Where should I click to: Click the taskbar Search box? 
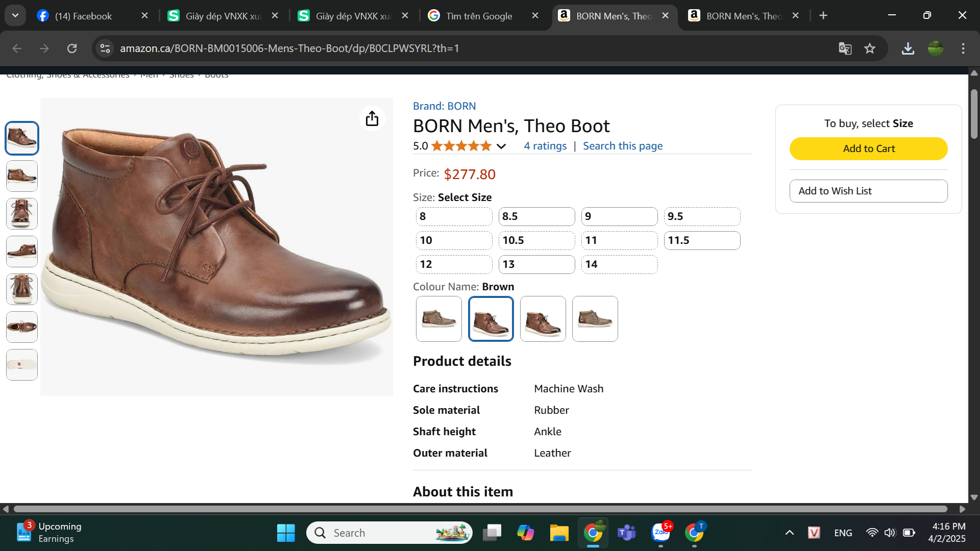coord(389,533)
